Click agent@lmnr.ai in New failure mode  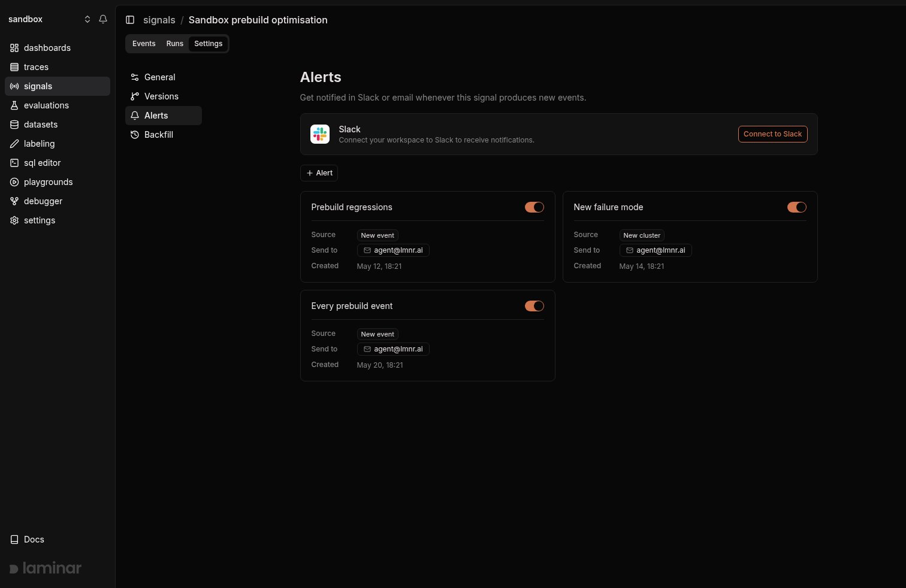pyautogui.click(x=656, y=250)
